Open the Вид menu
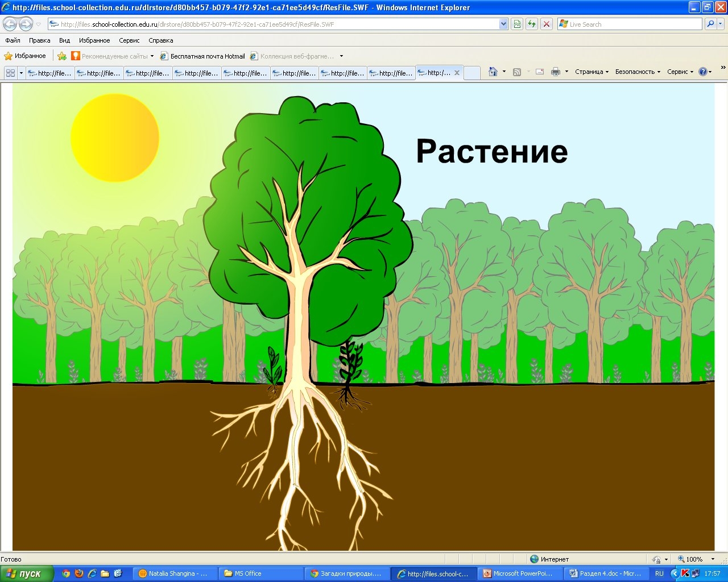 [x=64, y=40]
